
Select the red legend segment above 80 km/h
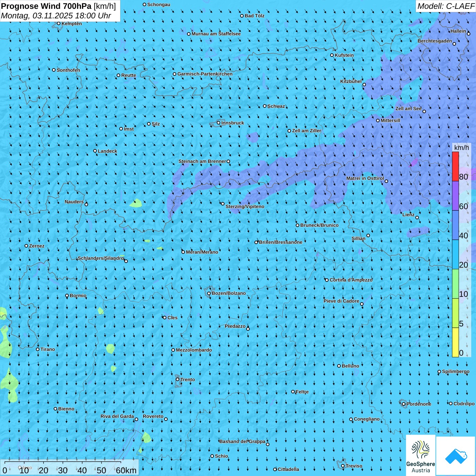click(x=455, y=167)
